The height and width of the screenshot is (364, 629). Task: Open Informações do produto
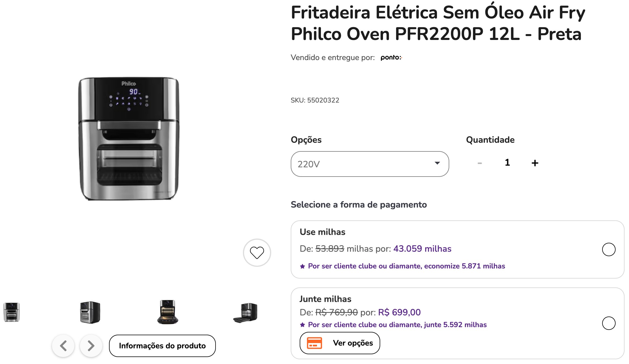[162, 346]
